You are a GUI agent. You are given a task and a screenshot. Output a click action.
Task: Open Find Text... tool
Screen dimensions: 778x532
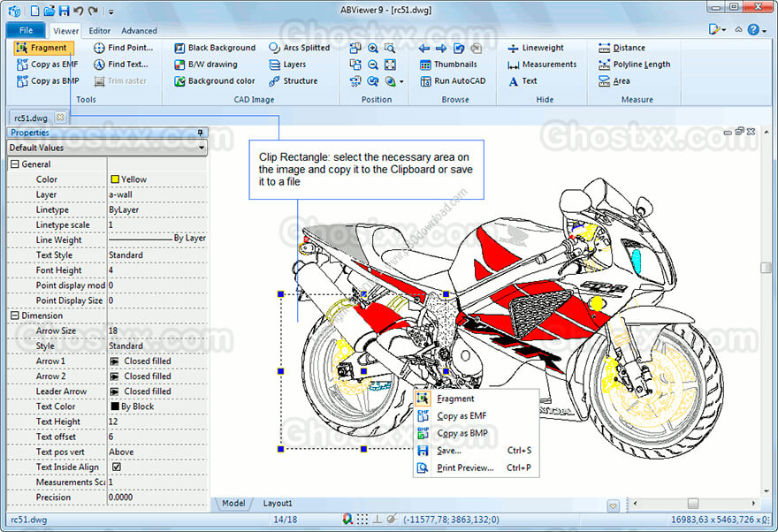click(121, 65)
